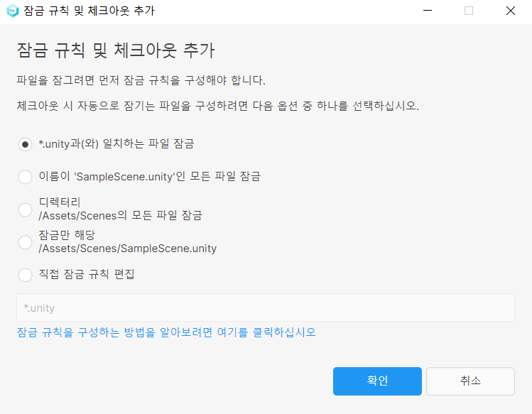Minimize the 잠금 규칙 및 체크아웃 추가 window
Viewport: 532px width, 414px height.
(x=428, y=11)
